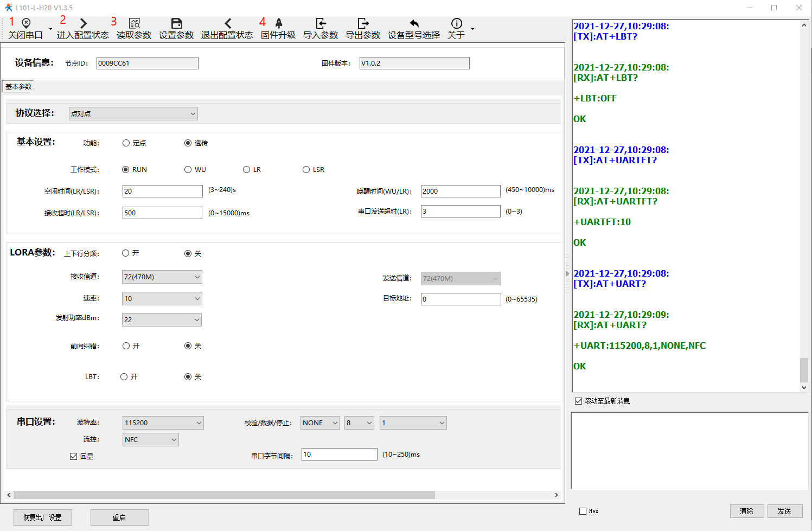This screenshot has width=812, height=531.
Task: Click the 关闭串口 (close serial port) icon
Action: pos(25,23)
